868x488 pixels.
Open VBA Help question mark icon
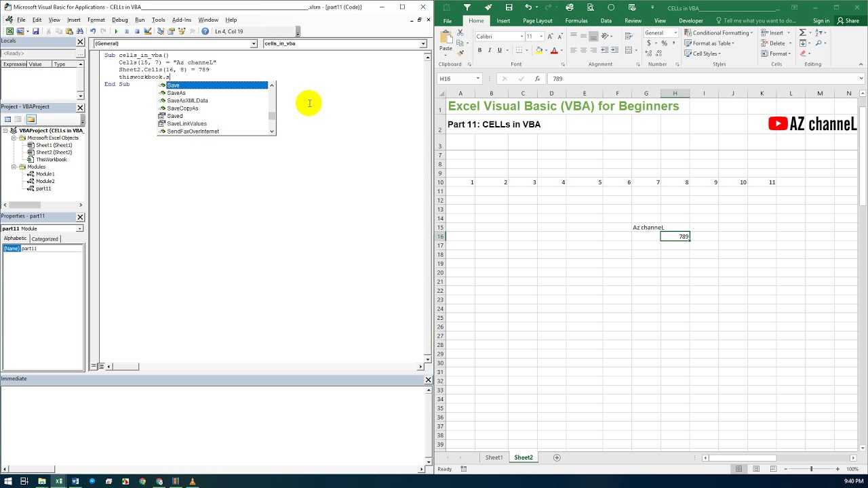pyautogui.click(x=205, y=31)
